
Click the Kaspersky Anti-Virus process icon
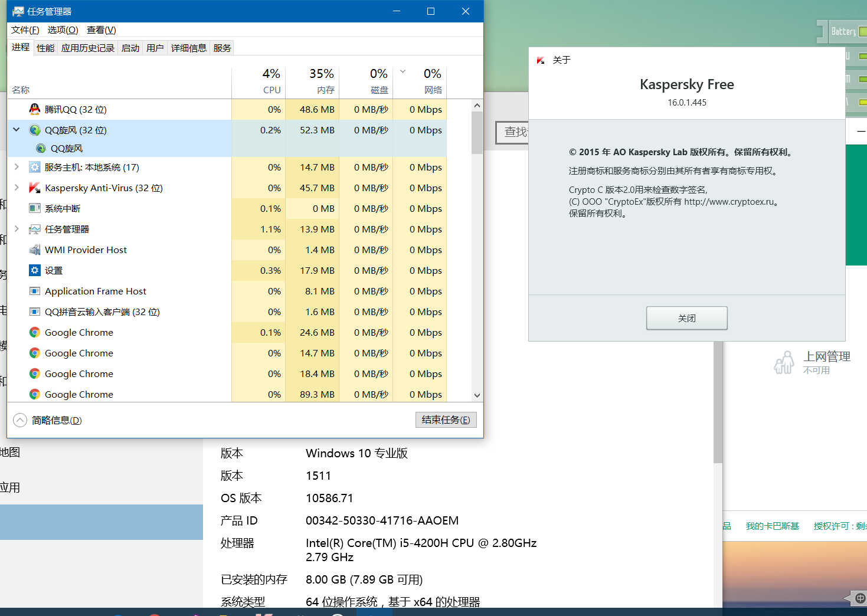pos(35,188)
